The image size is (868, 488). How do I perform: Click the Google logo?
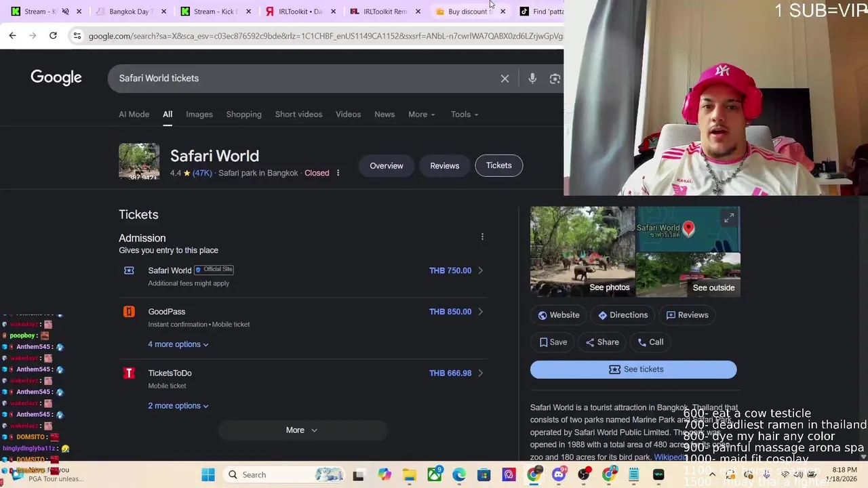pos(56,77)
